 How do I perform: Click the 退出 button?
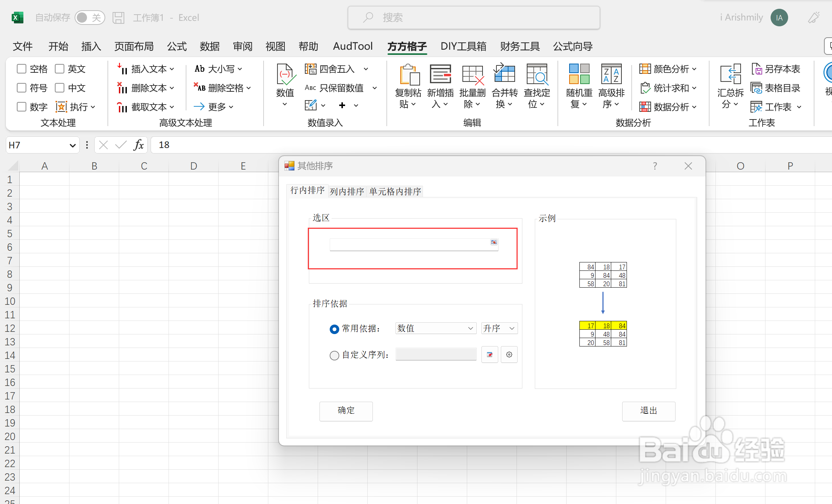point(648,411)
